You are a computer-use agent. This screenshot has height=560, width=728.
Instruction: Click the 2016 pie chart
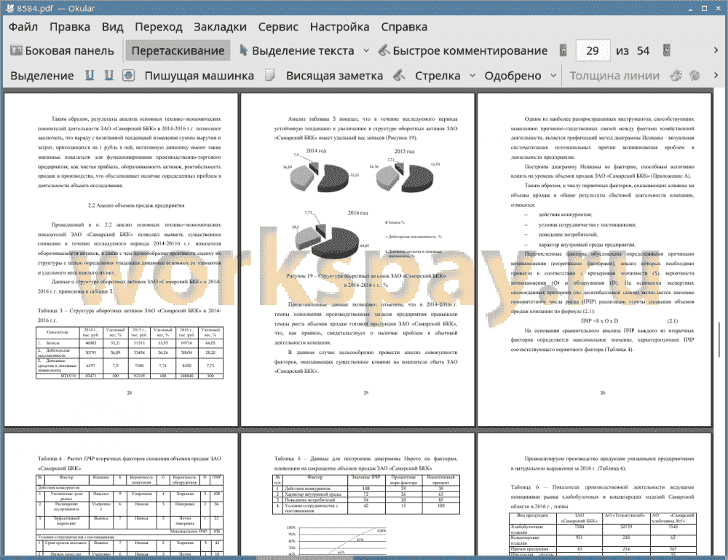[x=326, y=240]
